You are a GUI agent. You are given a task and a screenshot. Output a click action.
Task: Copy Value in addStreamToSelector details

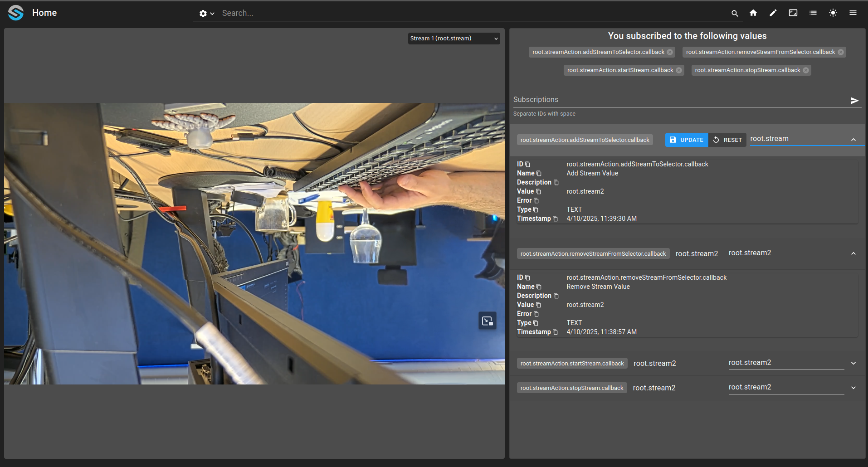pyautogui.click(x=538, y=191)
